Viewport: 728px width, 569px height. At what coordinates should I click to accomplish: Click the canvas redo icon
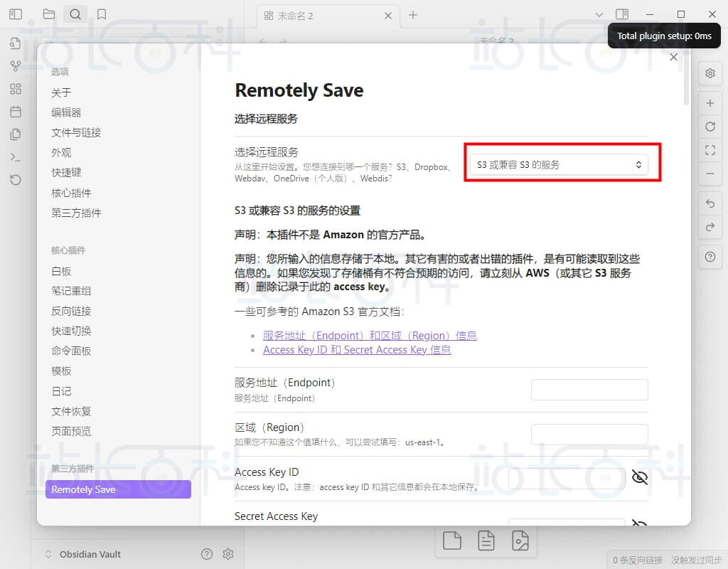coord(710,227)
